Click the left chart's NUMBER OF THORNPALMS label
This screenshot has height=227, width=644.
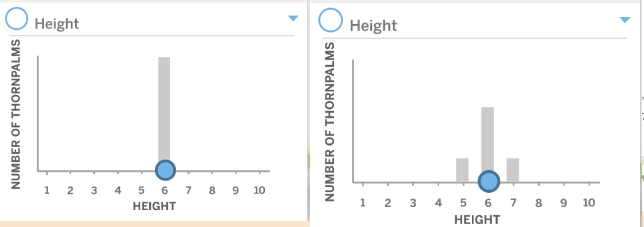(x=16, y=114)
